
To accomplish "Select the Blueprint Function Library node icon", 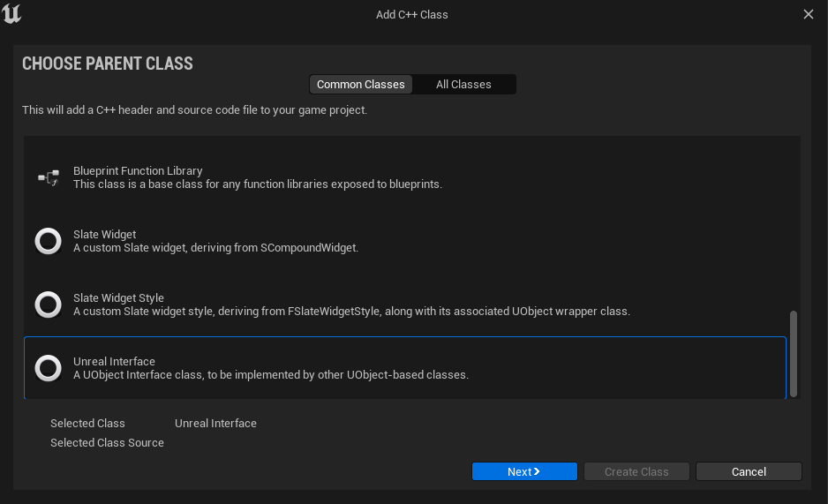I will [x=49, y=177].
